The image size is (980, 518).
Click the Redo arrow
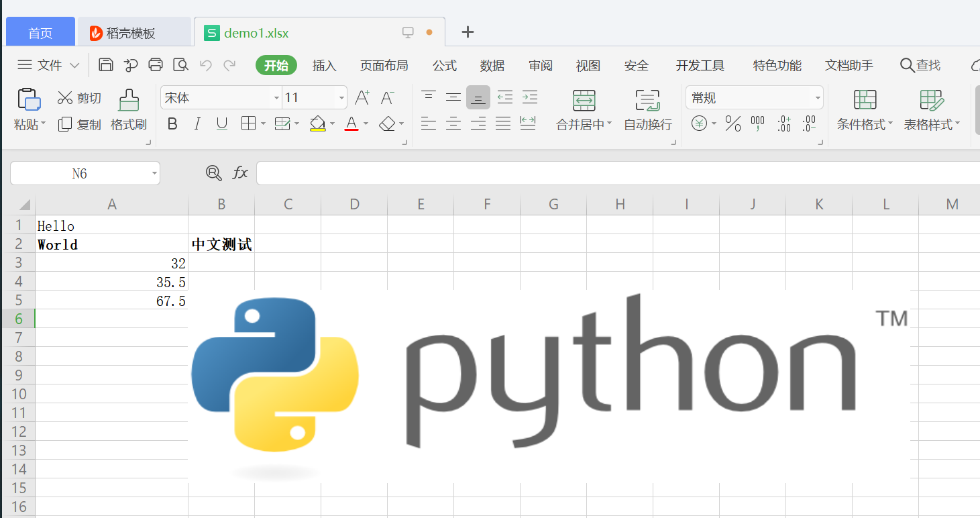(x=229, y=65)
